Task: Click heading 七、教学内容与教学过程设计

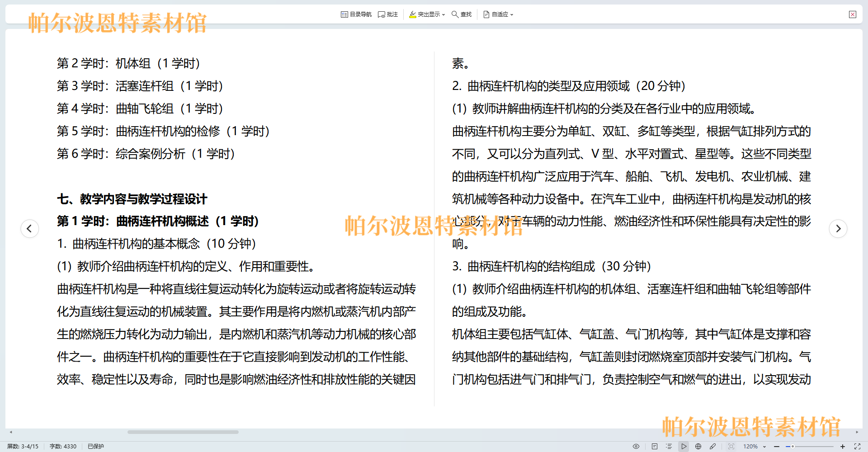Action: [x=132, y=199]
